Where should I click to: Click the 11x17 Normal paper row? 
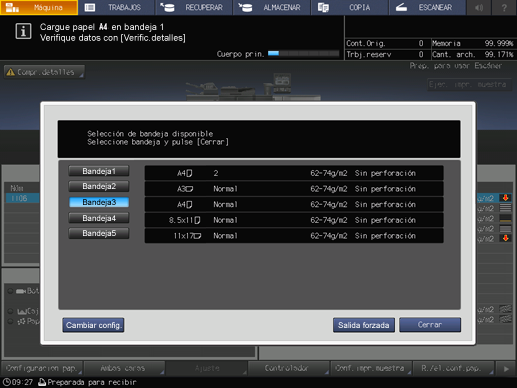point(294,236)
